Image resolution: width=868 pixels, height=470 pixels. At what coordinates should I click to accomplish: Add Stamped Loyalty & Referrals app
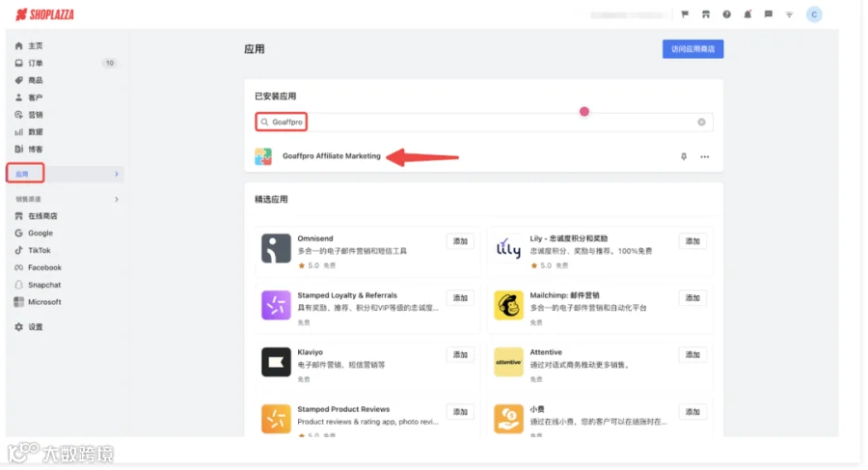point(460,298)
